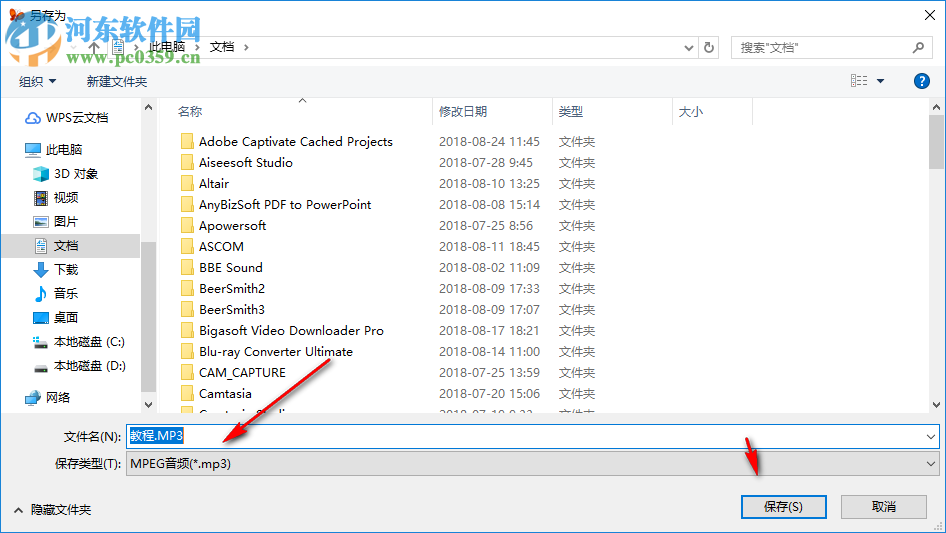Click file list scrollbar up arrow
Image resolution: width=946 pixels, height=533 pixels.
(x=936, y=107)
